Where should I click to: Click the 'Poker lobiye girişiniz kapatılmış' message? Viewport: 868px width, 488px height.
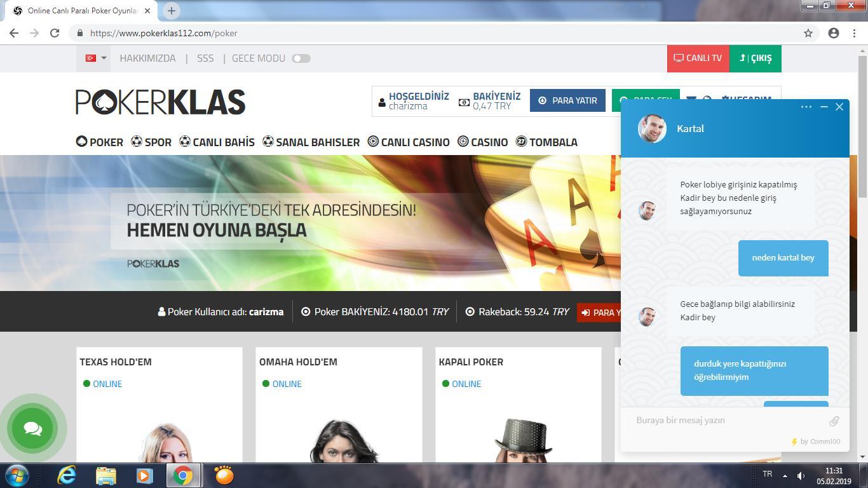tap(740, 198)
